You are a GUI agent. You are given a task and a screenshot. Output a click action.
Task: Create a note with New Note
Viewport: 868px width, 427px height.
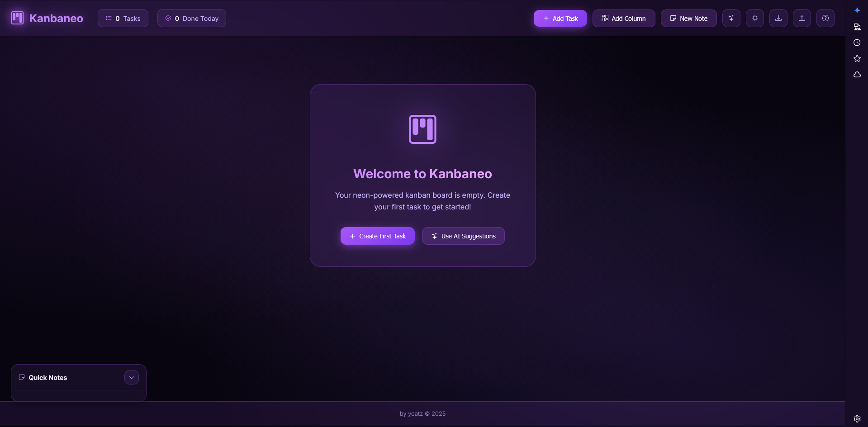688,18
